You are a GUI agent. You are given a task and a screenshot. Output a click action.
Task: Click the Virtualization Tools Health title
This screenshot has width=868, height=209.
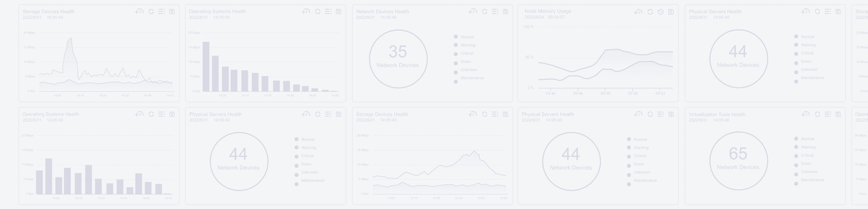pyautogui.click(x=717, y=114)
